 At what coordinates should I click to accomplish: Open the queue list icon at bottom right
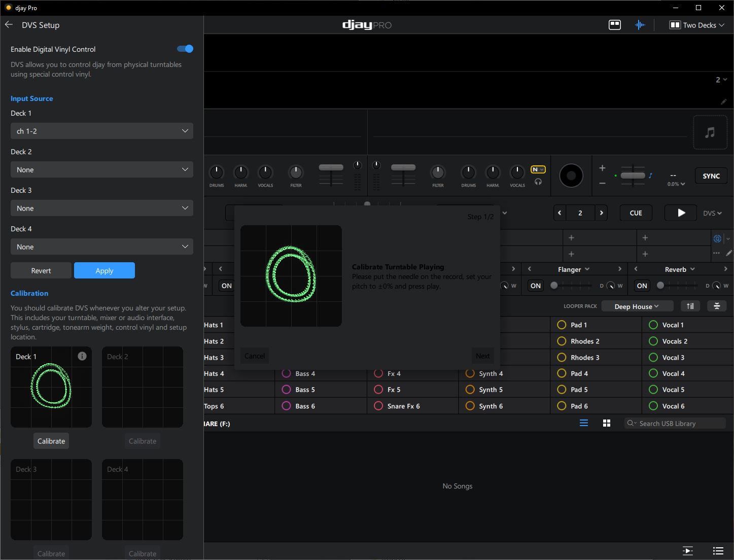click(x=718, y=550)
